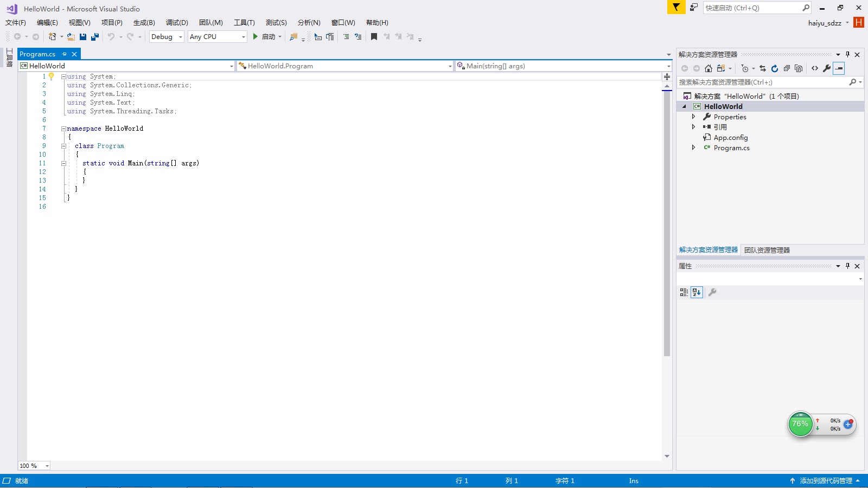
Task: Toggle a bookmark with the bookmark icon
Action: pyautogui.click(x=374, y=37)
